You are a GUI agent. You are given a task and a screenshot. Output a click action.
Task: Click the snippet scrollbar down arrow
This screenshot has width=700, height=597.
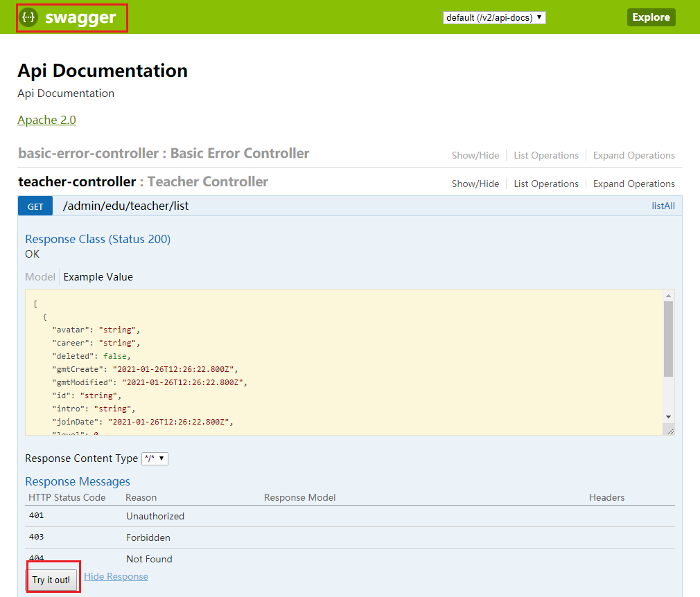pos(668,417)
